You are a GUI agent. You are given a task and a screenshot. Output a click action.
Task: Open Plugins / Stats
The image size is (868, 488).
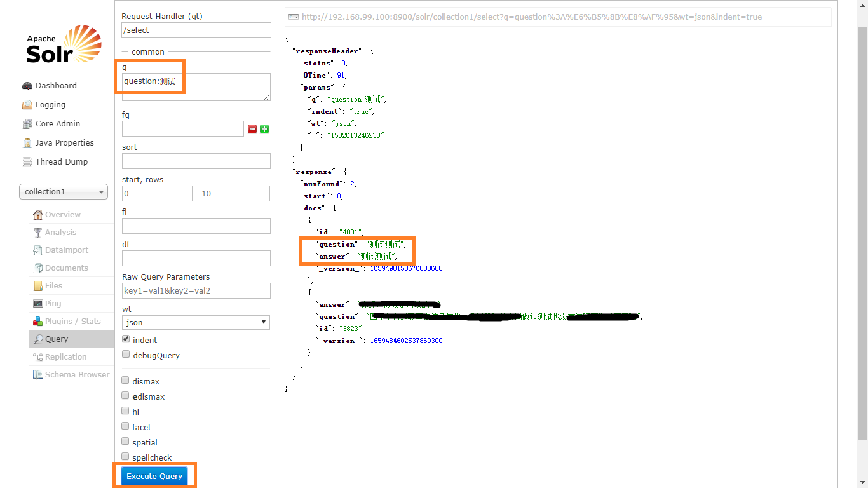[73, 322]
